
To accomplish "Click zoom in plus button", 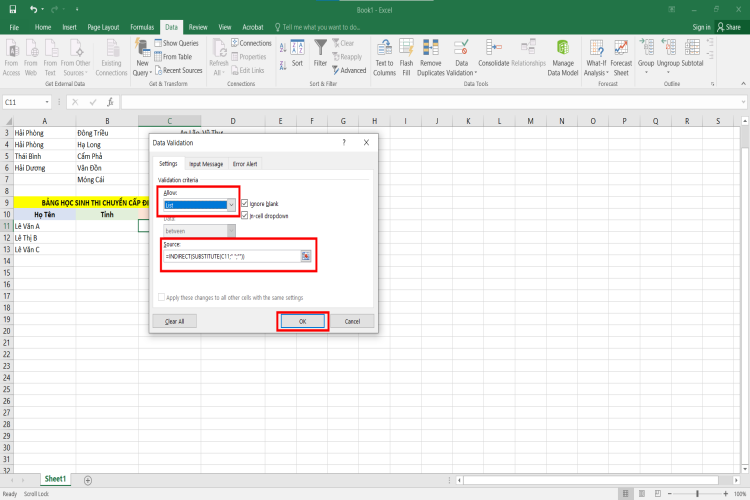I will (726, 493).
